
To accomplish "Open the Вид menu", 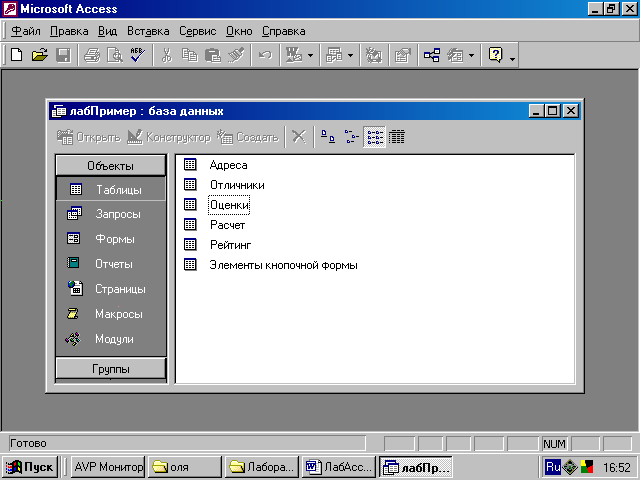I will click(x=107, y=31).
